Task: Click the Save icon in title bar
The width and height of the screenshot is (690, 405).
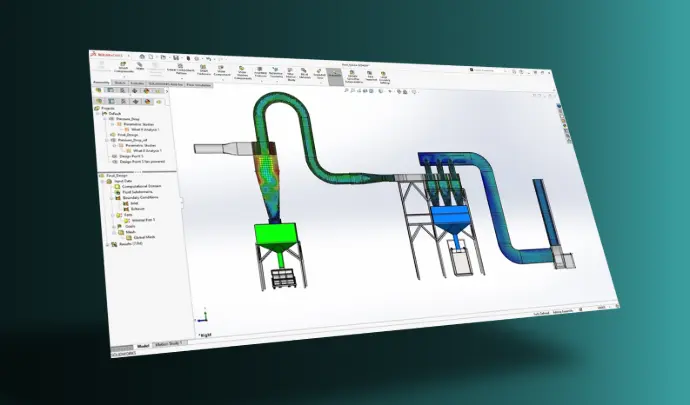Action: tap(176, 58)
